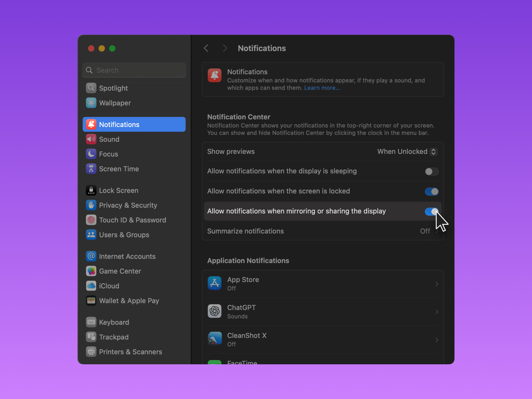
Task: Select Lock Screen in sidebar
Action: click(x=119, y=191)
